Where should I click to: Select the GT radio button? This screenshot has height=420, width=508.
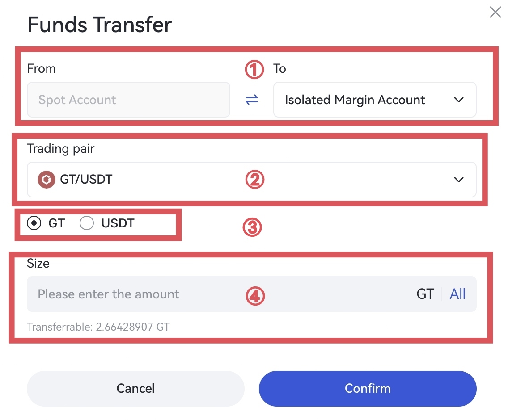coord(34,223)
